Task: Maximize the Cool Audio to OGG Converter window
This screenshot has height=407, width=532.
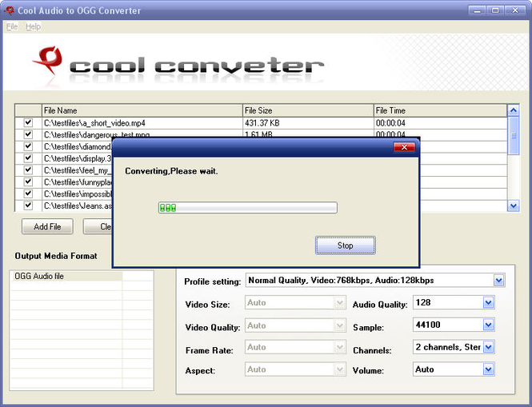Action: [495, 10]
